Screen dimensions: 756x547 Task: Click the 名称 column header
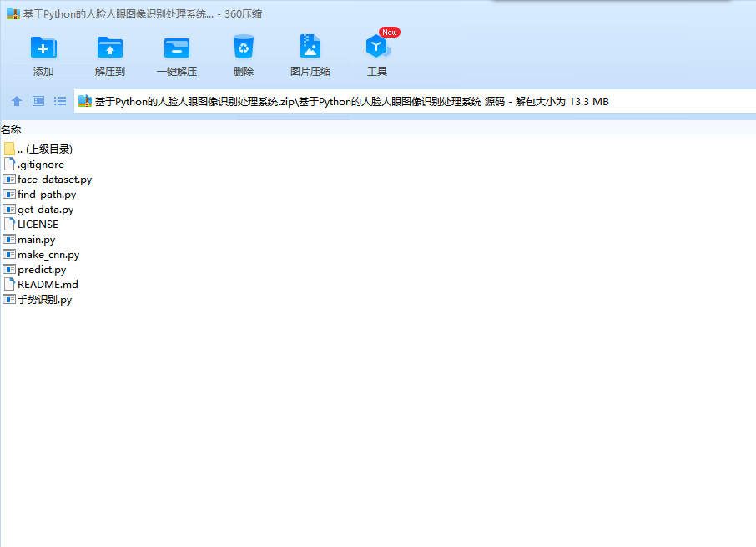click(x=11, y=129)
